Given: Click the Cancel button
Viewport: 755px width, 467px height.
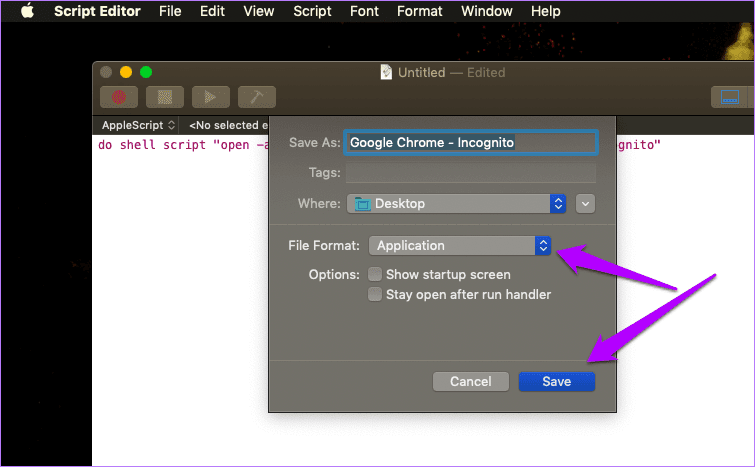Looking at the screenshot, I should click(x=470, y=381).
